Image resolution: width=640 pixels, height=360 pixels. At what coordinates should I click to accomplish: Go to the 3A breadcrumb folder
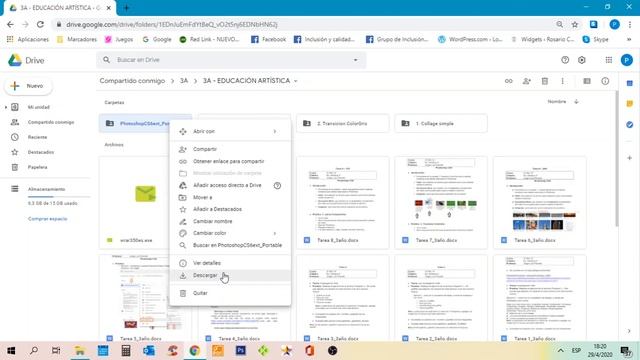pos(184,81)
